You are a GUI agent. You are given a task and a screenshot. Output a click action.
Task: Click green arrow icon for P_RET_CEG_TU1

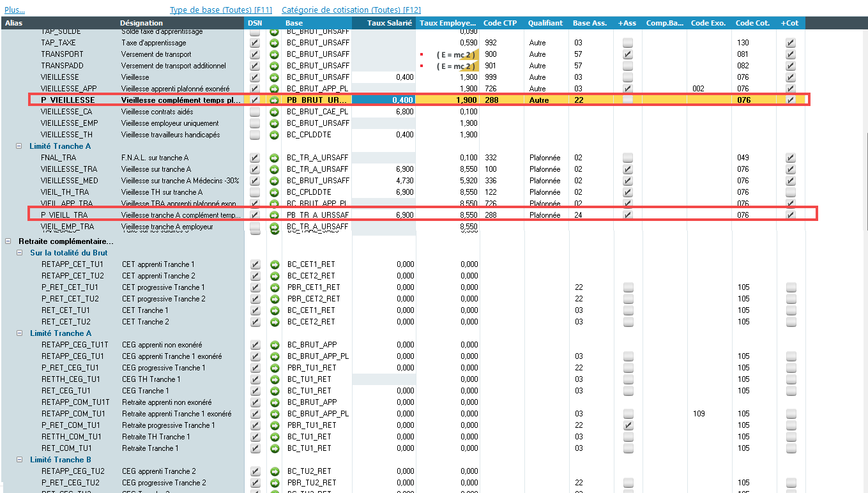(275, 368)
